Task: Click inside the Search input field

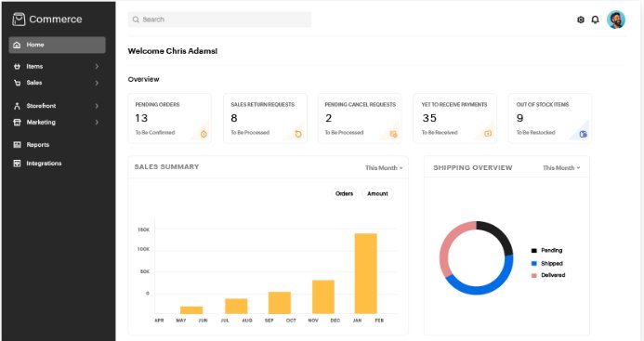Action: point(219,20)
